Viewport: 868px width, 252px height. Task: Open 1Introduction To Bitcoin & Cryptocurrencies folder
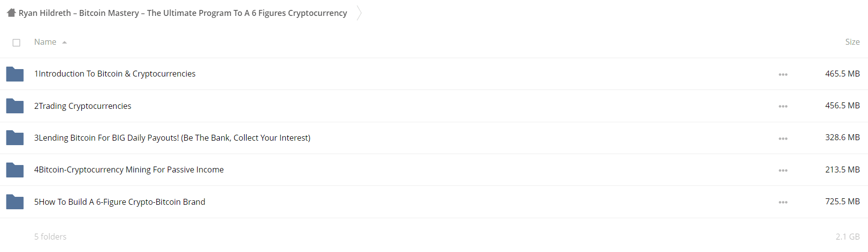(x=115, y=74)
